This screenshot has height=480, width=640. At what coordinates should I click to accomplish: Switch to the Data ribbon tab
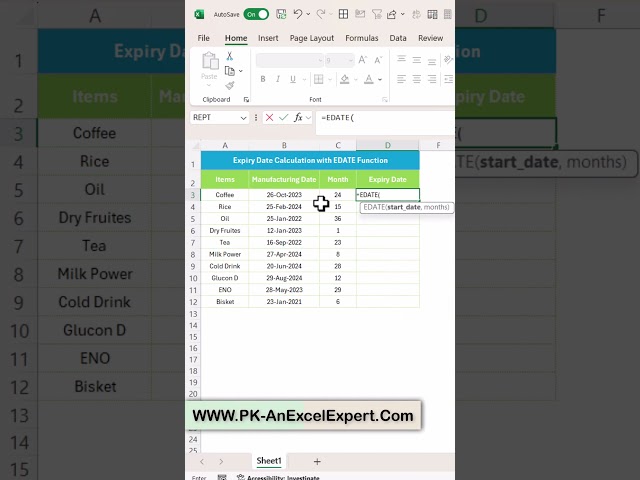(x=398, y=38)
